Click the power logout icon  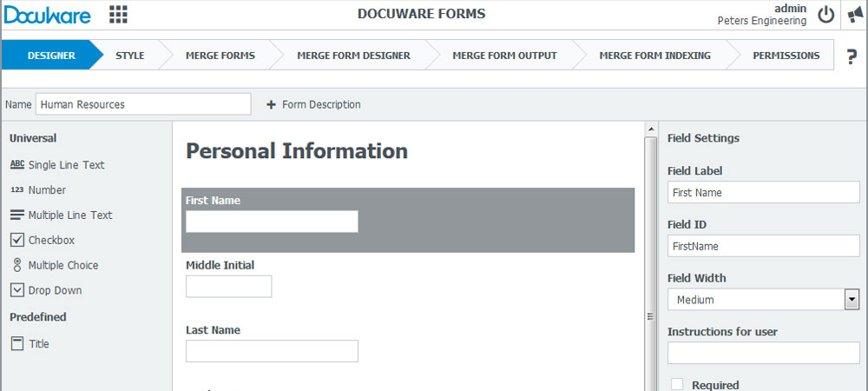coord(826,15)
